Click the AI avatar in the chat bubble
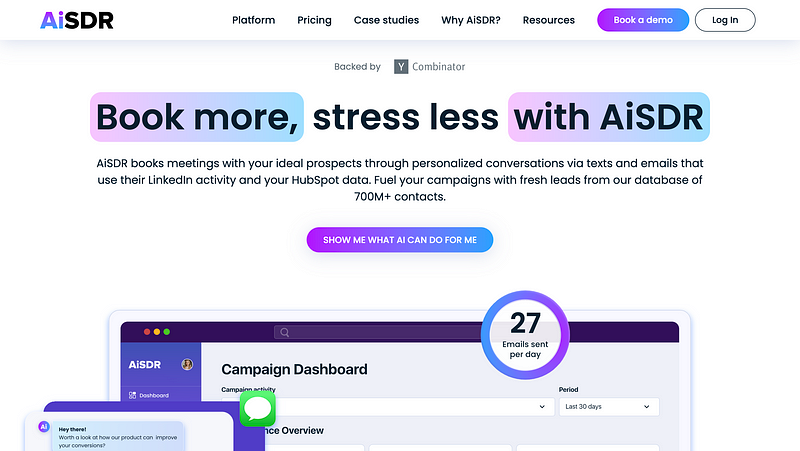This screenshot has width=800, height=451. click(x=44, y=427)
